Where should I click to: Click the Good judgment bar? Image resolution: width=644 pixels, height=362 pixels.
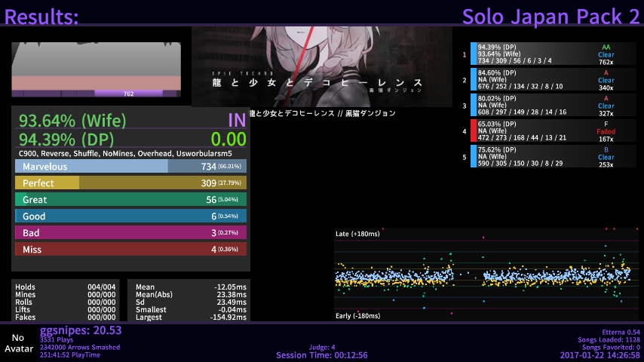point(130,216)
